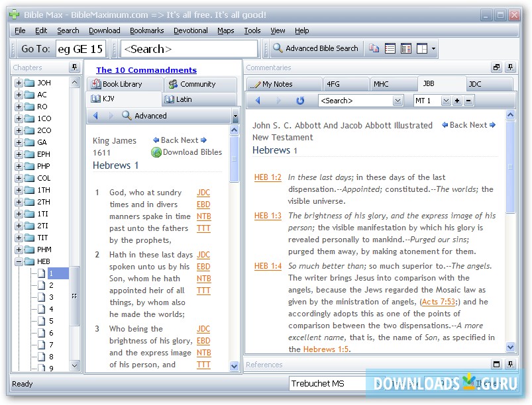
Task: Open the HEB 1:3 commentary link
Action: (268, 216)
